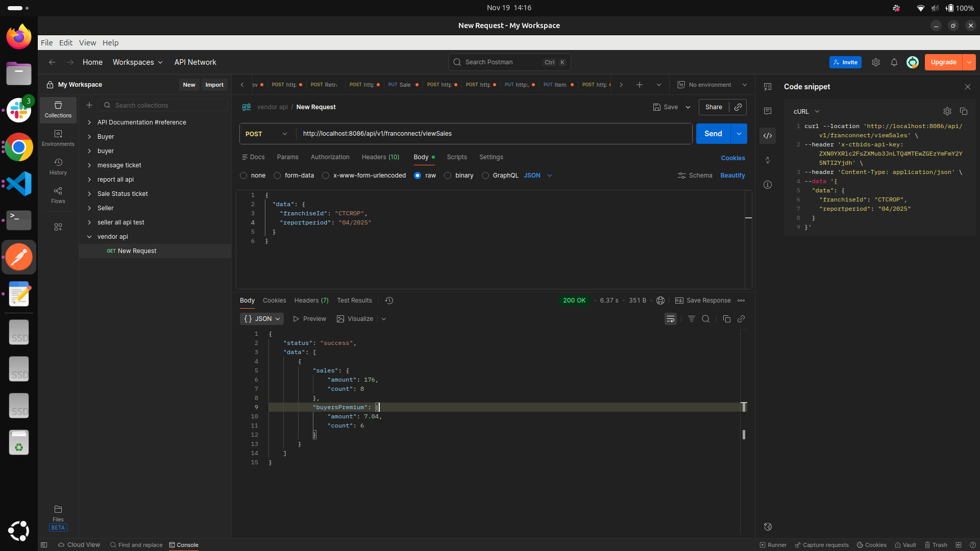
Task: Expand the Sale Status ticket collection
Action: [89, 194]
